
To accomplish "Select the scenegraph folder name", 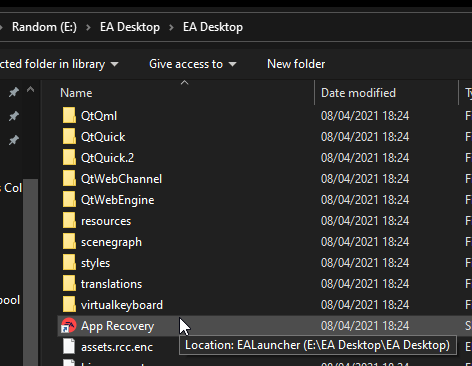I will pos(111,242).
